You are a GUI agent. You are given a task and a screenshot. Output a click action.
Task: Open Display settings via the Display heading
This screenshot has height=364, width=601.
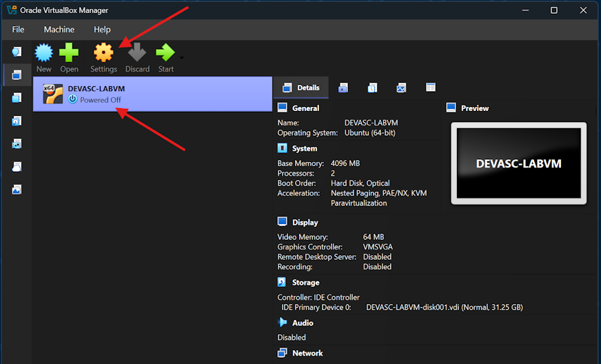(305, 223)
